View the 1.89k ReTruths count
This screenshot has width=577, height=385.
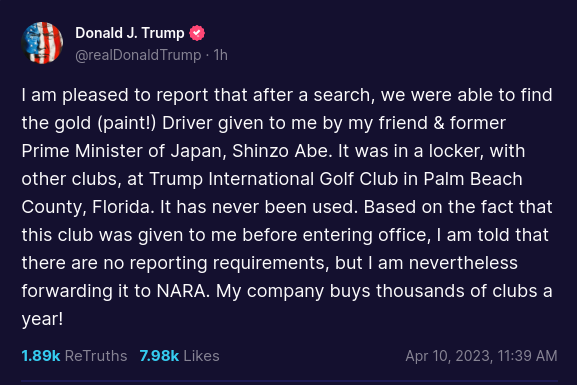click(41, 356)
